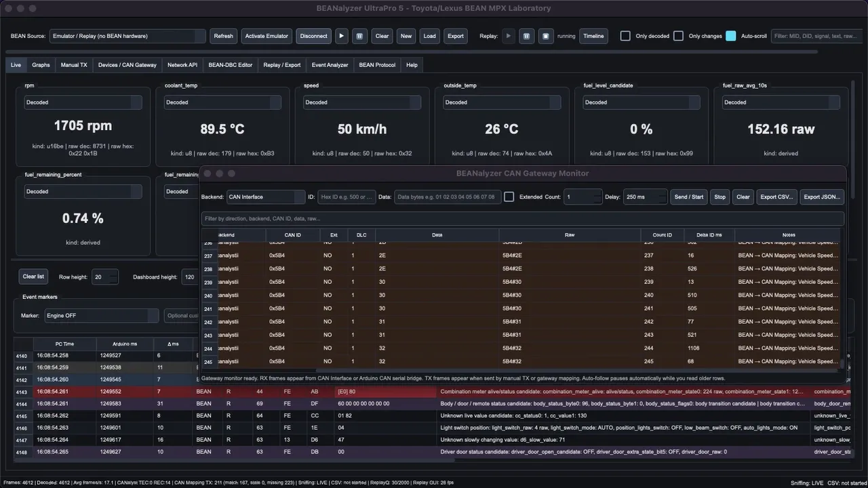Screen dimensions: 868x488
Task: Click the pause icon left of the main Clear button
Action: 360,36
